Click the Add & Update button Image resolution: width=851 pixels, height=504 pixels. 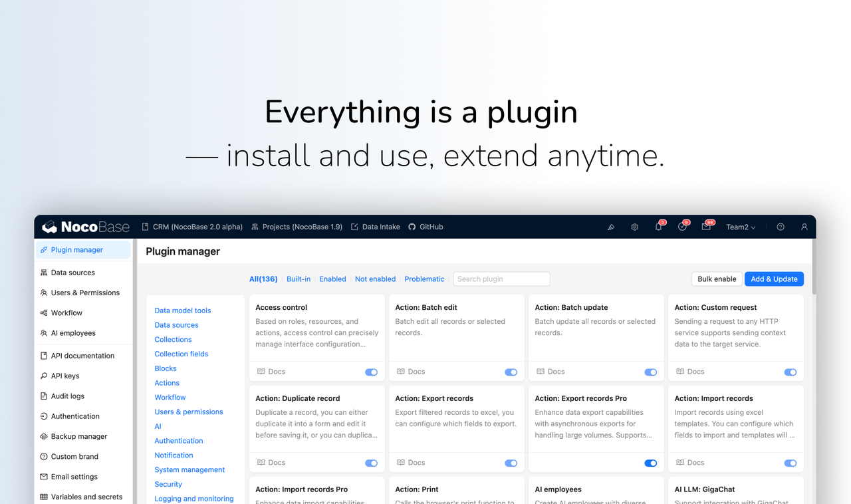(773, 279)
